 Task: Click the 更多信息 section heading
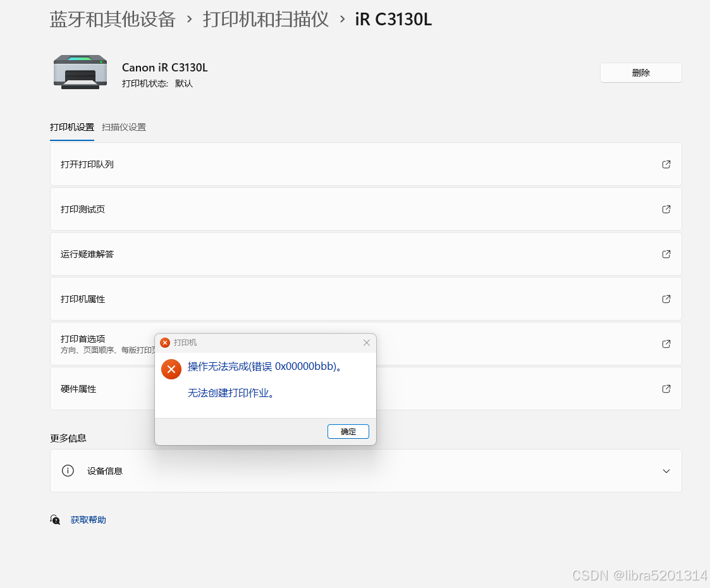click(68, 438)
